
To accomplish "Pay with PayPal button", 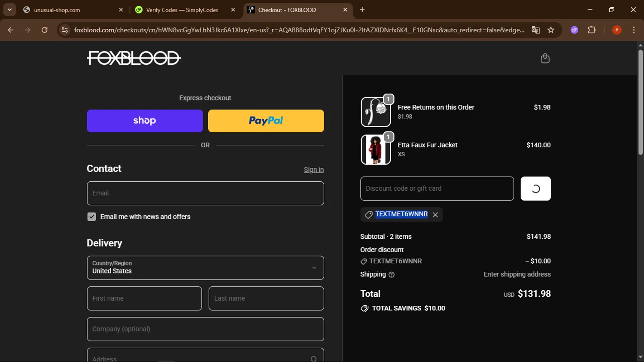I will [266, 121].
